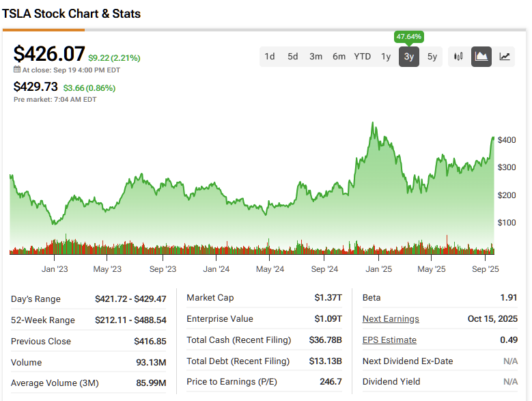Select the 3y time range
This screenshot has height=401, width=532.
point(409,56)
